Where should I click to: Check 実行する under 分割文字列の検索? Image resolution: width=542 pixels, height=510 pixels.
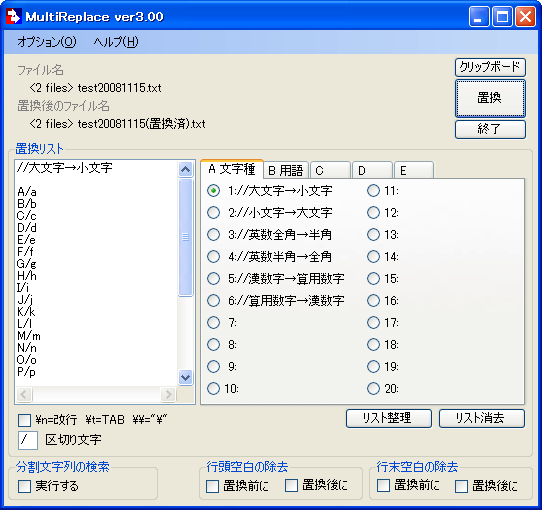pyautogui.click(x=24, y=486)
